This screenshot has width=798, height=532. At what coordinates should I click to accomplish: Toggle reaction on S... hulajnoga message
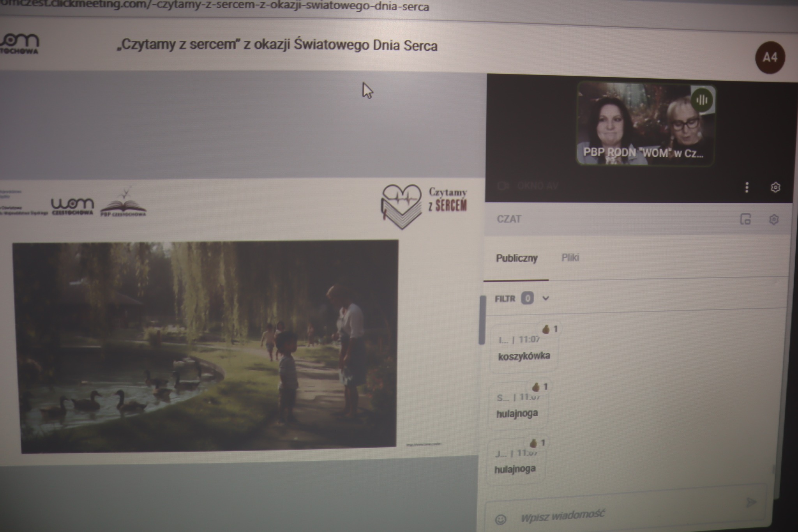coord(539,387)
